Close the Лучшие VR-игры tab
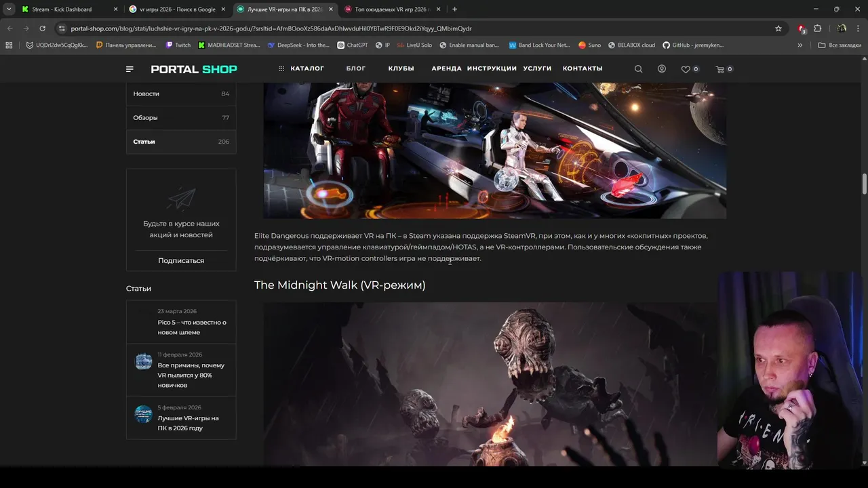This screenshot has width=868, height=488. (x=331, y=9)
